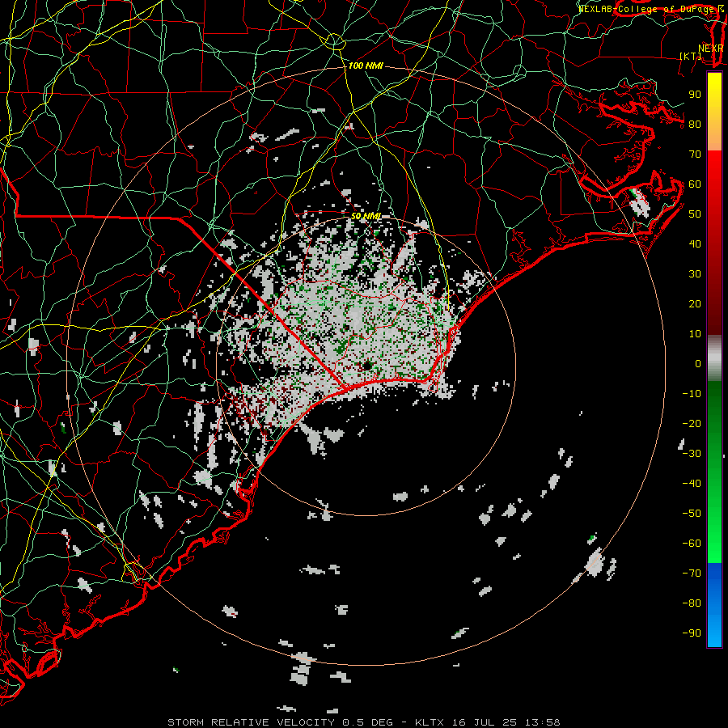Click the radar site dark spot at ring center

pos(366,366)
